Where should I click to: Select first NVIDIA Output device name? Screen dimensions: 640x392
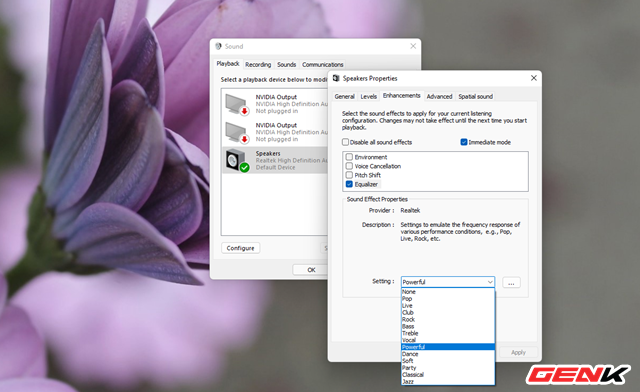pyautogui.click(x=276, y=97)
